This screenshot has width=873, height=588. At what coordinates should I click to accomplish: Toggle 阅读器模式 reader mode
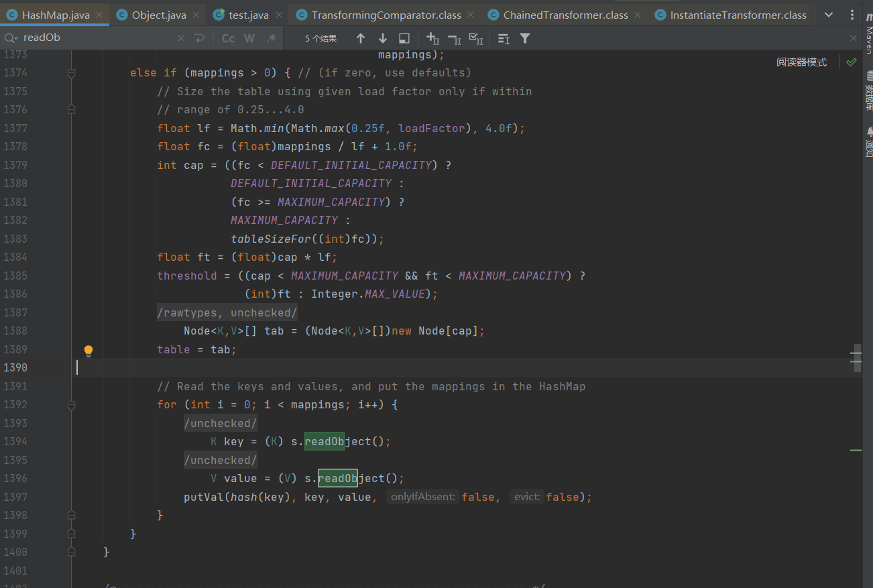point(802,62)
